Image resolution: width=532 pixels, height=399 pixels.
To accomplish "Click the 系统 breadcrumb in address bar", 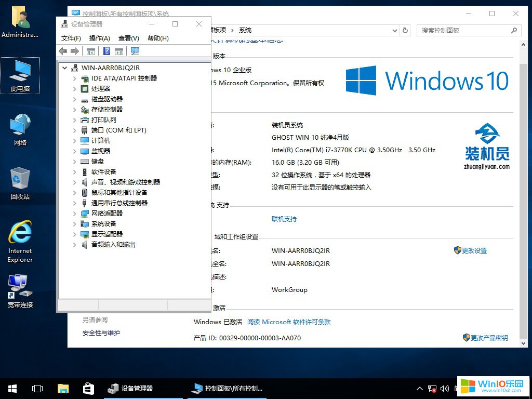I will [245, 30].
